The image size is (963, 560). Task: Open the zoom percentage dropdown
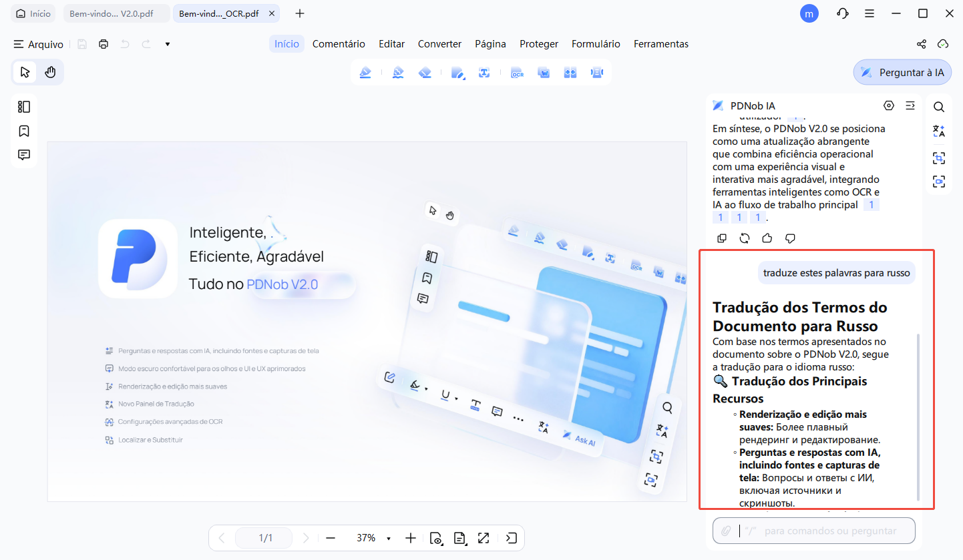(x=387, y=538)
